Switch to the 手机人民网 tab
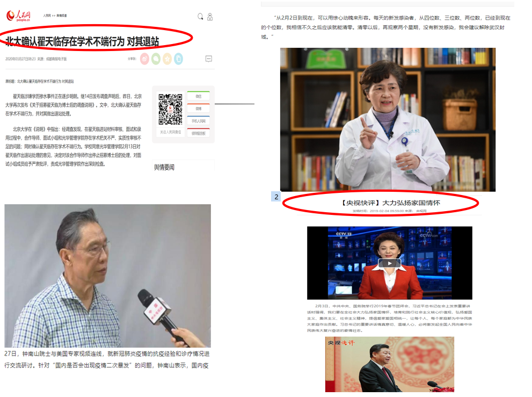 pos(198,121)
